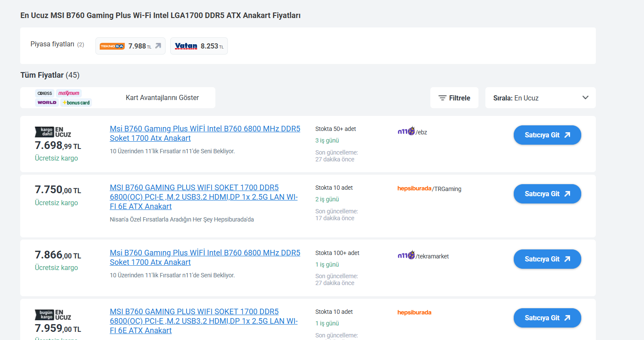The image size is (644, 340).
Task: Click the Bonus card badge
Action: pos(76,103)
